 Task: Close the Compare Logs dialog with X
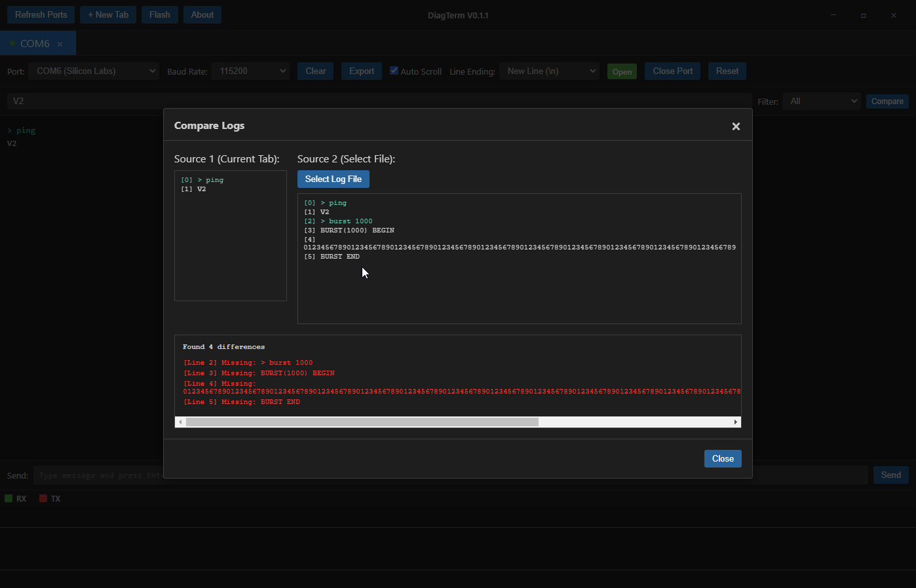pos(736,126)
